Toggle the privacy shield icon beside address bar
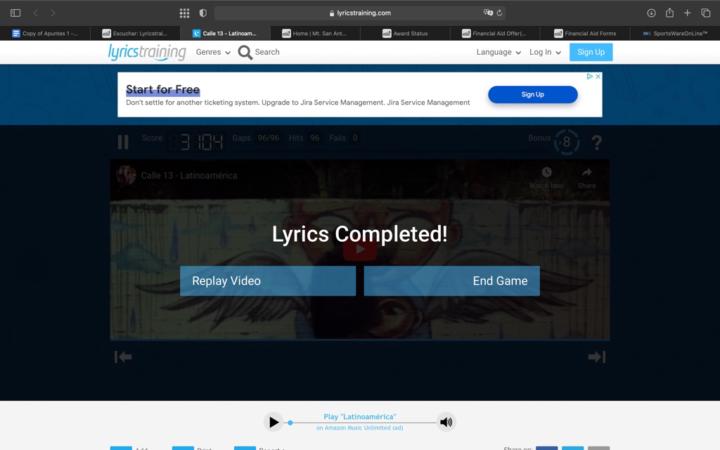Viewport: 720px width, 450px height. pos(203,13)
